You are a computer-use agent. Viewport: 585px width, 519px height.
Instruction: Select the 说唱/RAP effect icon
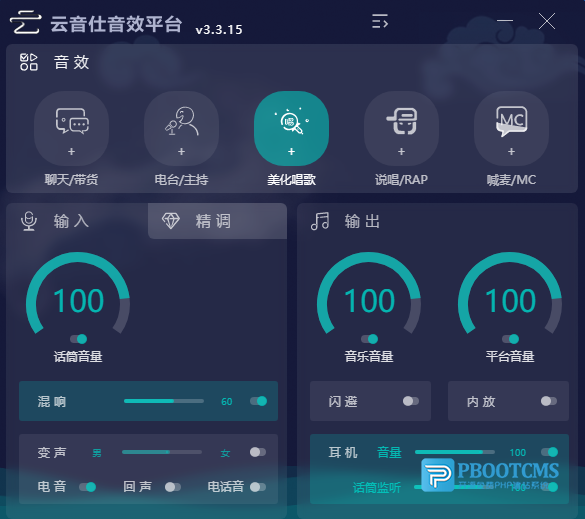point(401,128)
